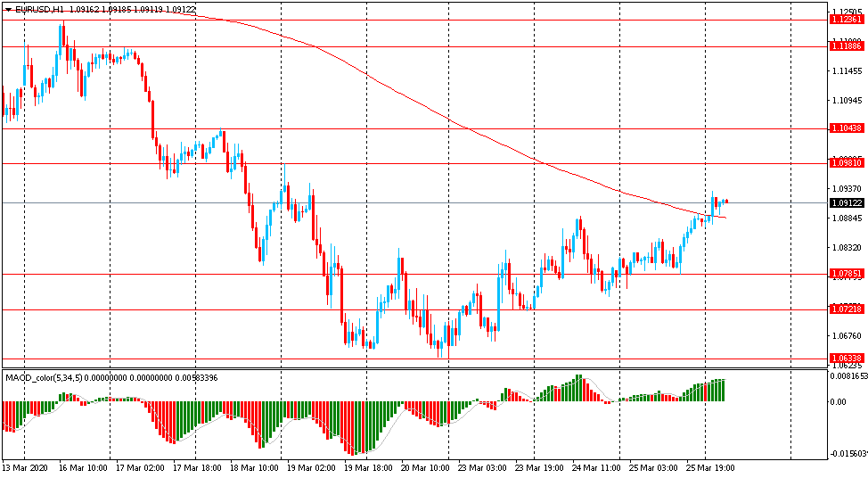Screen dimensions: 868x478
Task: Click the 1.06760 price scale value
Action: 847,335
